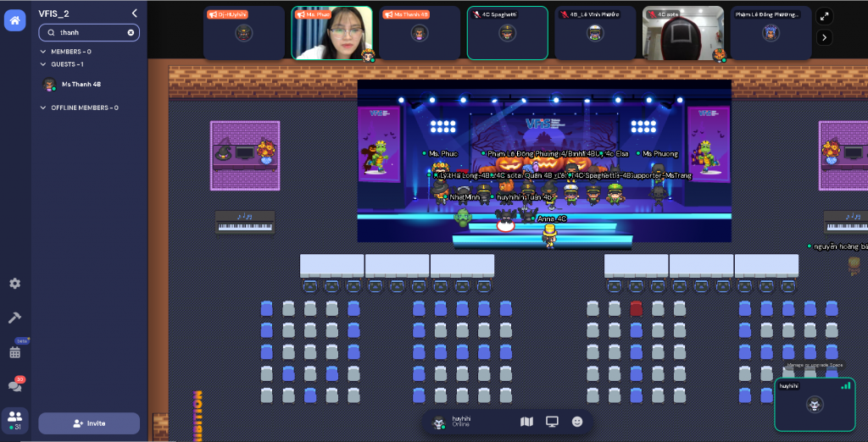Toggle the Participants panel showing 31 online
This screenshot has height=442, width=868.
(x=14, y=417)
